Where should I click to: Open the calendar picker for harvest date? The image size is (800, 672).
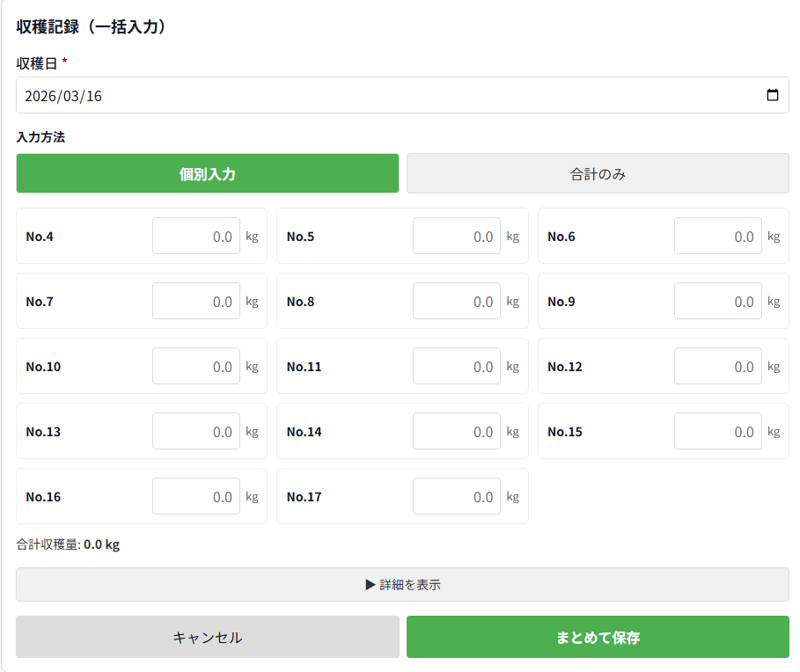[772, 96]
